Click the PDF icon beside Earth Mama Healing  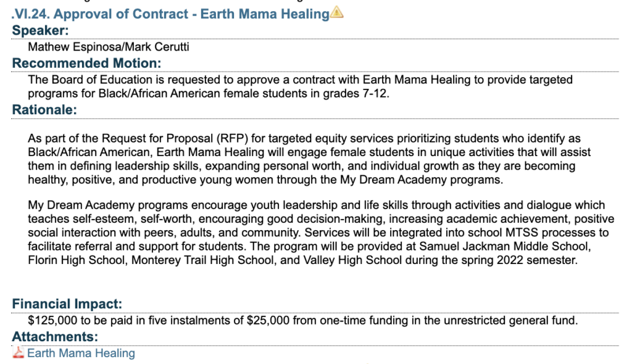[18, 353]
